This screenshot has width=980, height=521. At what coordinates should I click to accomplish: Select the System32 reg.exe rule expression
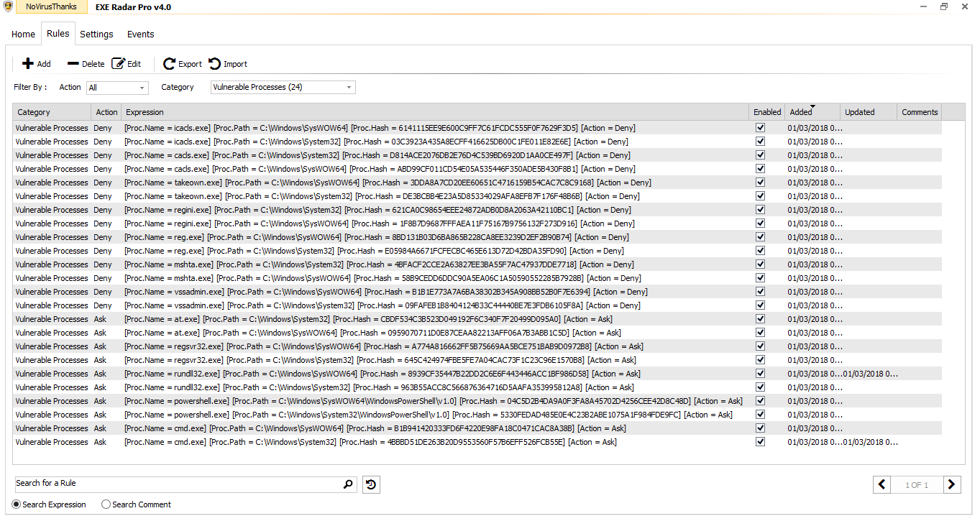tap(374, 251)
